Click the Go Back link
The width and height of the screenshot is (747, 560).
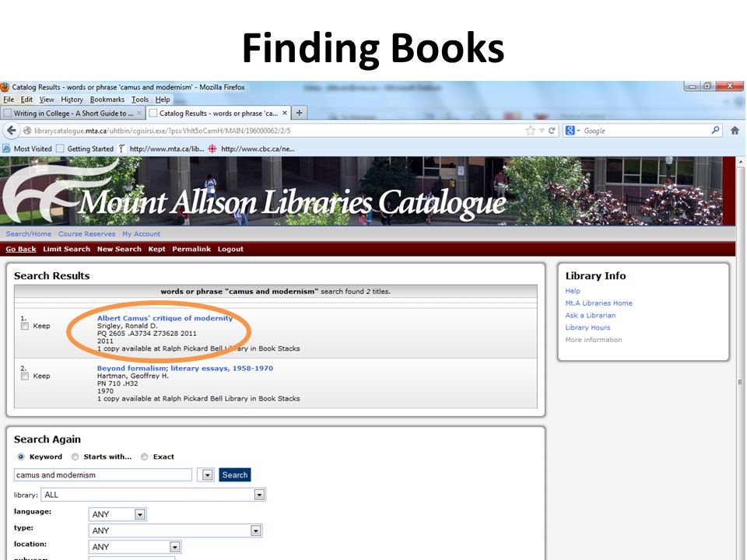tap(21, 249)
